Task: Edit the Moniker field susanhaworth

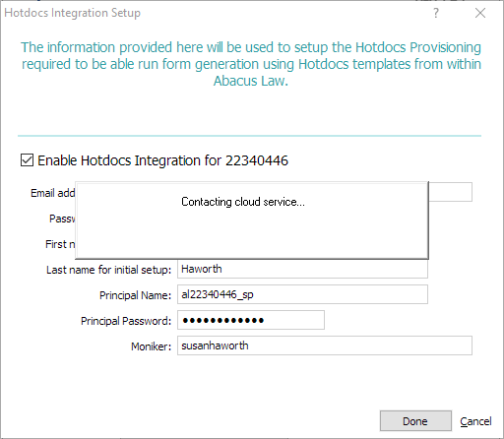Action: point(325,345)
